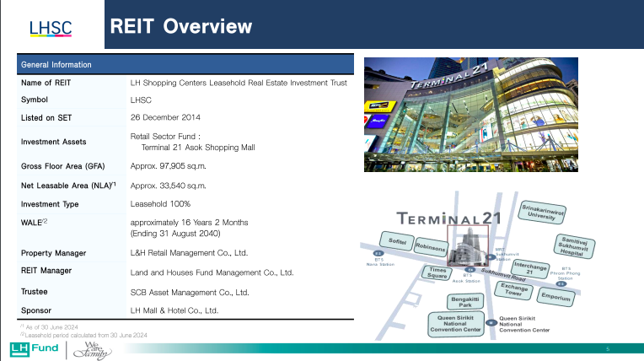Click the Symbol row label
Image resolution: width=644 pixels, height=361 pixels.
click(35, 100)
